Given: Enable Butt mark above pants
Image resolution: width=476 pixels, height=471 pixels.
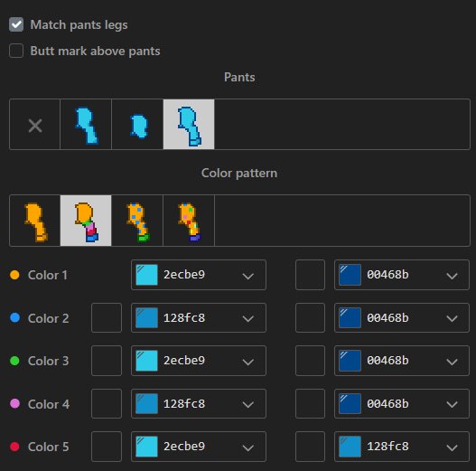Looking at the screenshot, I should pyautogui.click(x=16, y=51).
